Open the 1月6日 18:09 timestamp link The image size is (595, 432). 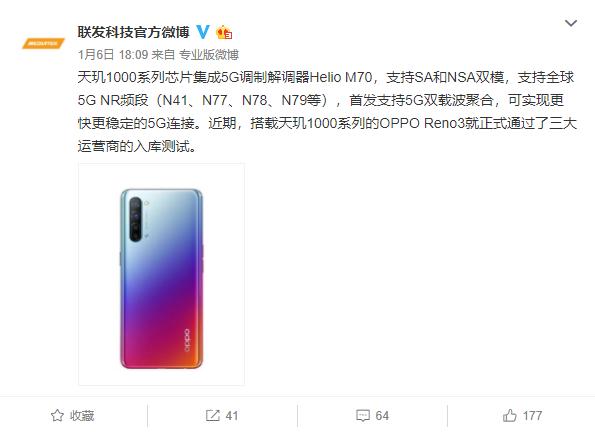(113, 55)
